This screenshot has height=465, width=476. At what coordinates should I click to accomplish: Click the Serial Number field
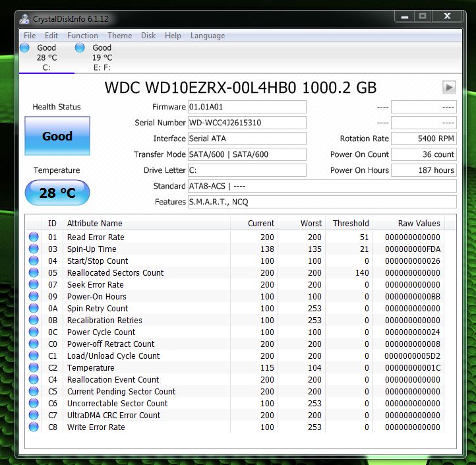point(247,123)
